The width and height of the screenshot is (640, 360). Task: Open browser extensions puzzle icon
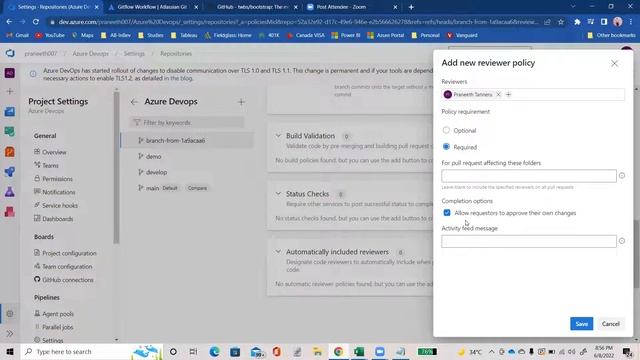tap(577, 22)
